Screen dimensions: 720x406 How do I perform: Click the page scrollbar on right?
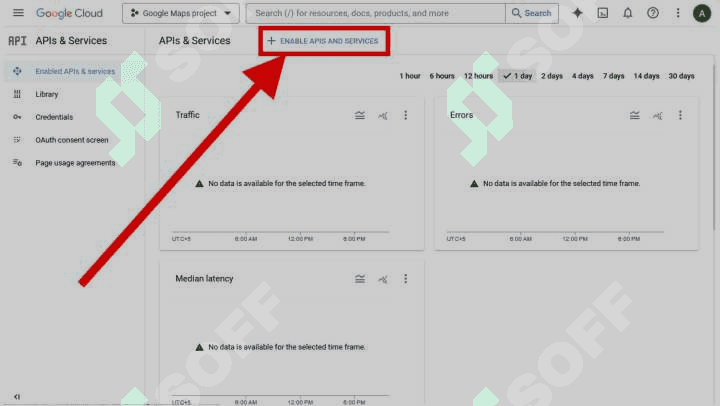coord(715,147)
